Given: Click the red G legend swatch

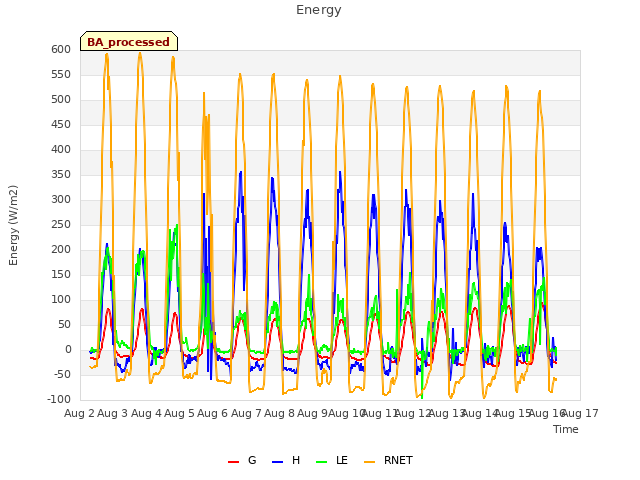Looking at the screenshot, I should (x=233, y=462).
